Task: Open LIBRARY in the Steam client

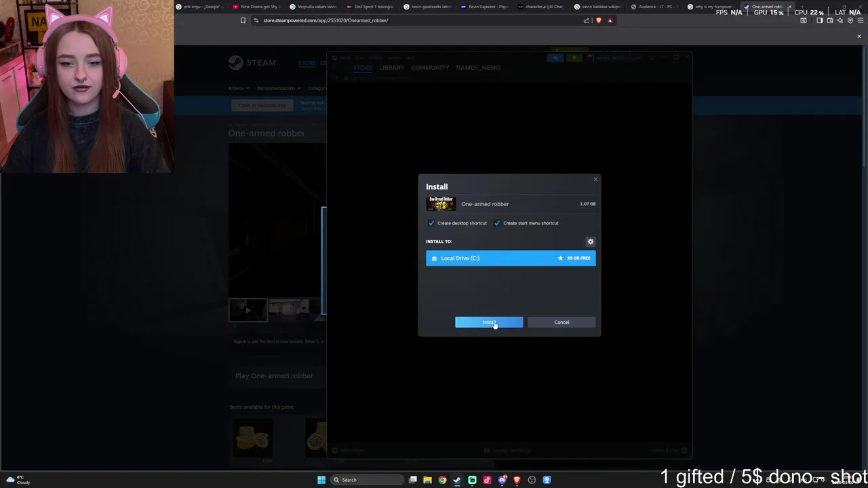Action: 392,68
